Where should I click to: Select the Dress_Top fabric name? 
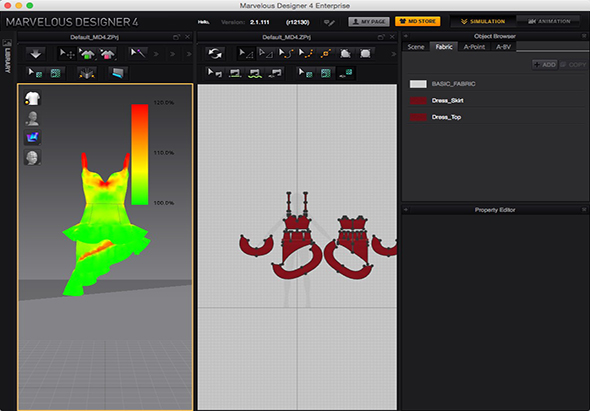446,117
